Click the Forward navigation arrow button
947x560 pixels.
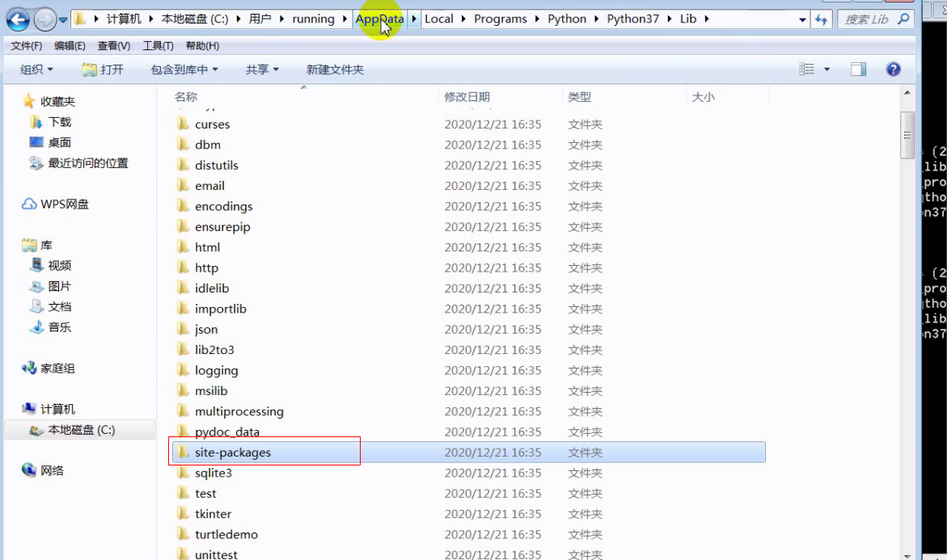(44, 19)
